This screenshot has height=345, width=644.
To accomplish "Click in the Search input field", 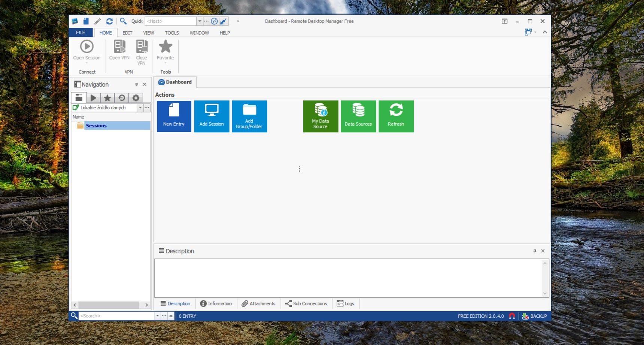I will coord(116,316).
